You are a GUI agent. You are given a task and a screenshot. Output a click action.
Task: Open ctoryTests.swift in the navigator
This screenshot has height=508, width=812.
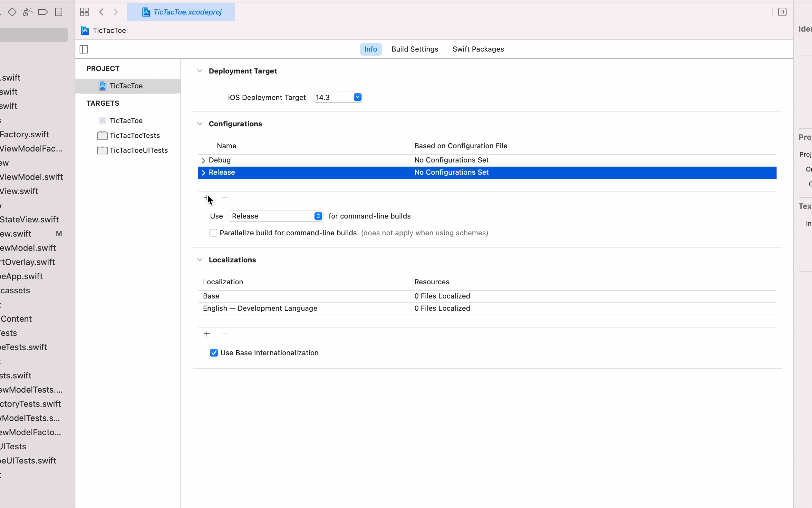31,404
